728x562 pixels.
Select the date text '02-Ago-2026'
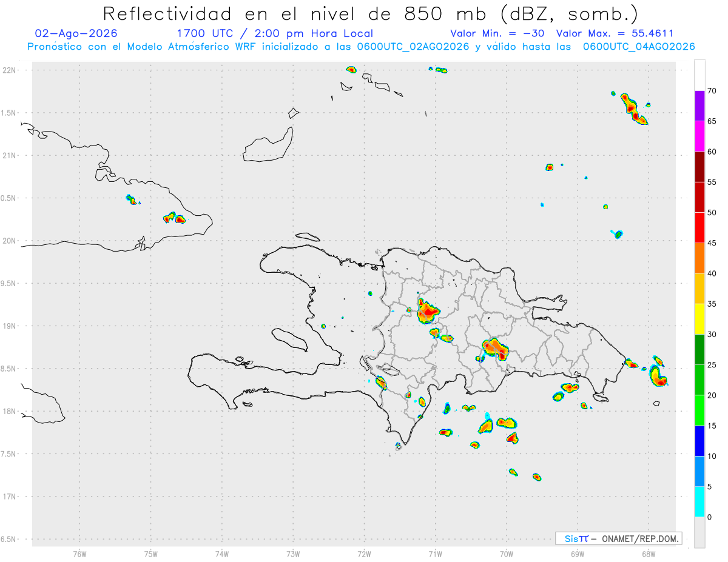tap(76, 33)
